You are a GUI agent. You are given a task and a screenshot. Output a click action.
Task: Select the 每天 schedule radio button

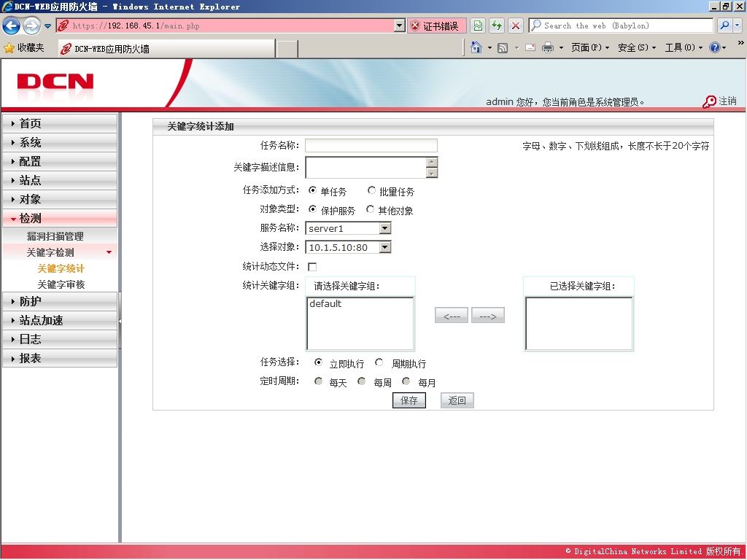(x=318, y=381)
